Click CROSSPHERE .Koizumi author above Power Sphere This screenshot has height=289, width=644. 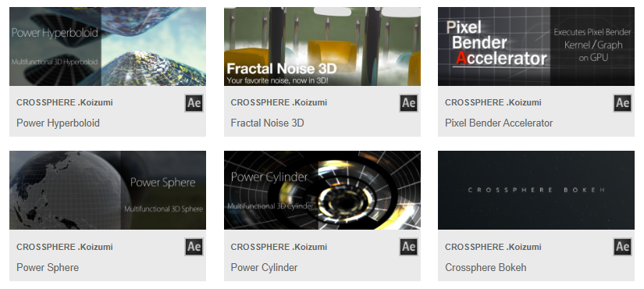[65, 247]
